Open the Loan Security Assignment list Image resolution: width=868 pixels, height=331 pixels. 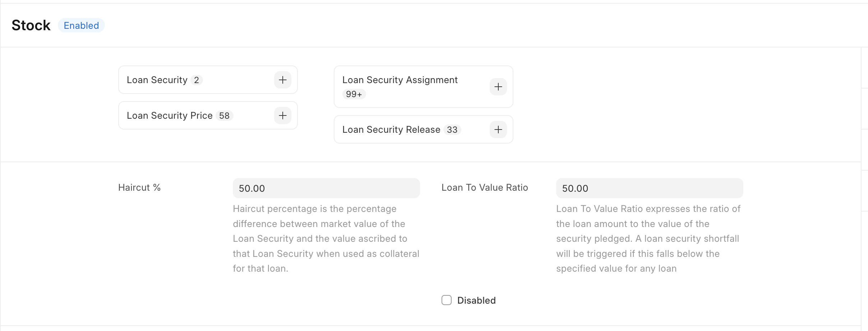point(400,80)
